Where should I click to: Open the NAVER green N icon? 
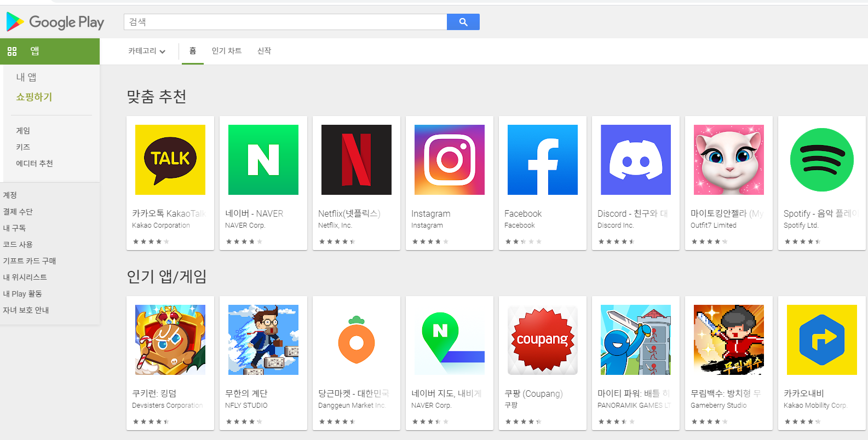click(263, 160)
